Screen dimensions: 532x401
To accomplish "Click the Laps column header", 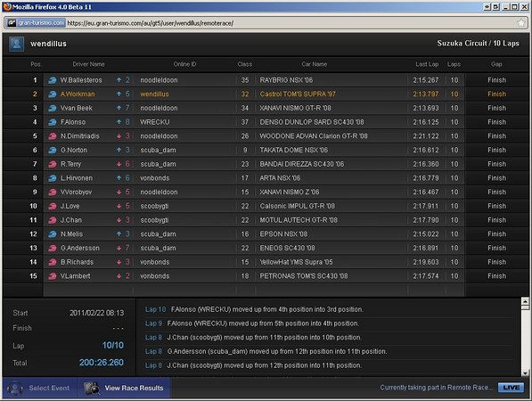I will (x=454, y=64).
